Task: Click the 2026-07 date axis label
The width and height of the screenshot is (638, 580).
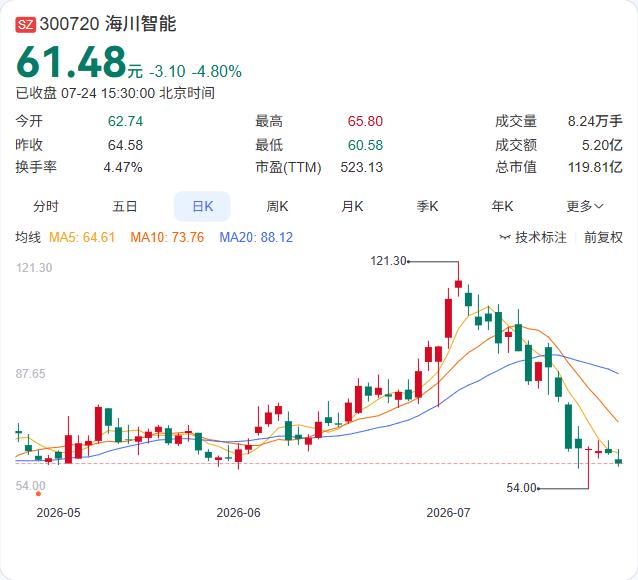Action: click(x=448, y=512)
